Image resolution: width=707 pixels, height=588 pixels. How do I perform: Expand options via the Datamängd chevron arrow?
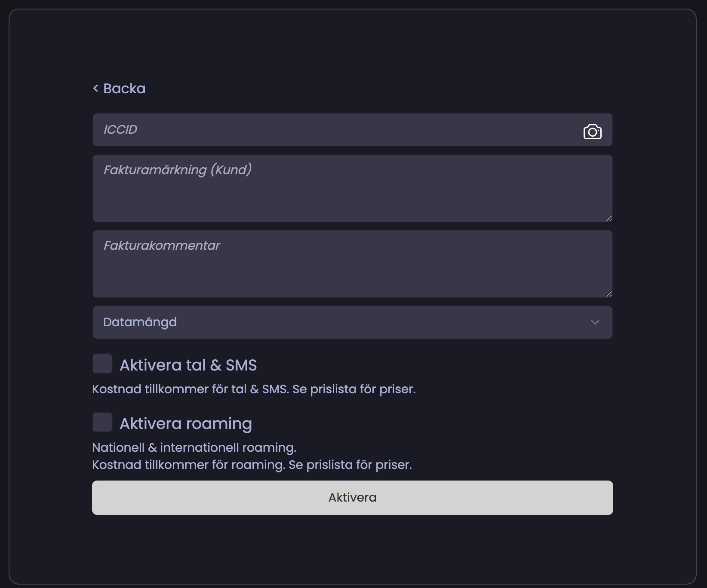pyautogui.click(x=595, y=322)
